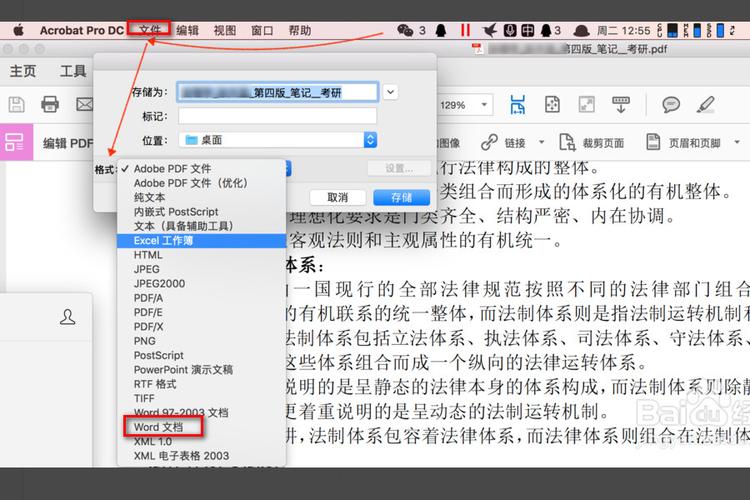The width and height of the screenshot is (750, 500).
Task: Click the red pause bars menu bar icon
Action: click(x=465, y=31)
